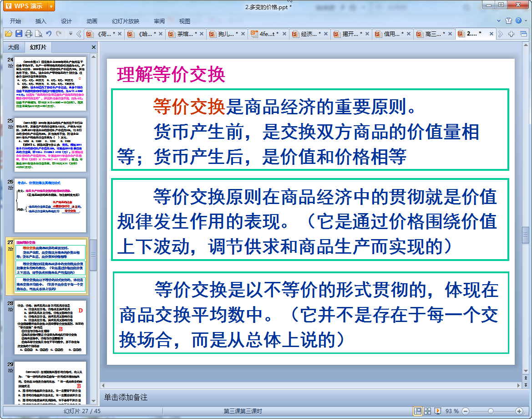Image resolution: width=532 pixels, height=419 pixels.
Task: Click the 93 % zoom level
Action: (452, 411)
